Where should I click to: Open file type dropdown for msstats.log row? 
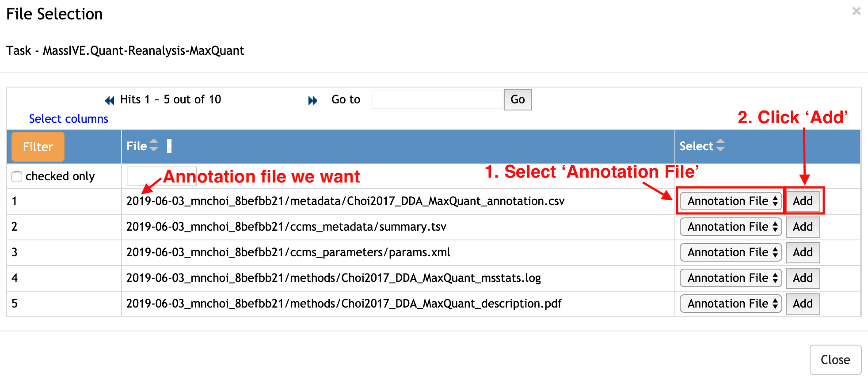(x=731, y=278)
